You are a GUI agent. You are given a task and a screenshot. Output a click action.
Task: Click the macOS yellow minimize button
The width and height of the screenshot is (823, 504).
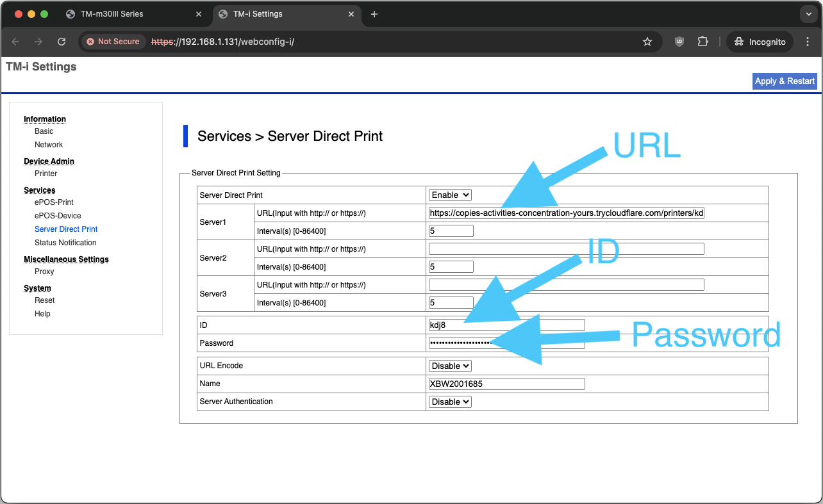[x=31, y=14]
